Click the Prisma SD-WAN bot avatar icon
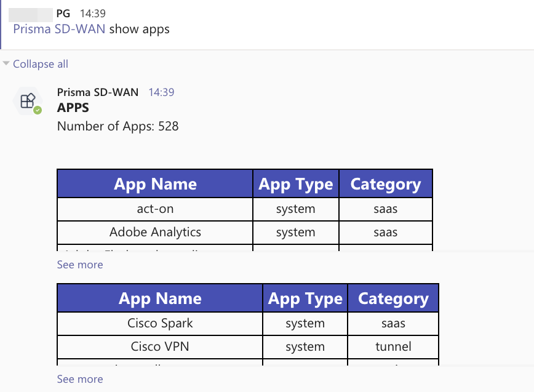 pos(26,101)
